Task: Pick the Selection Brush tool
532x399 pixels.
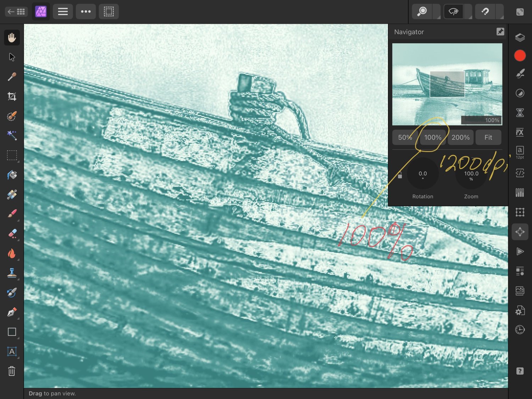Action: point(12,116)
